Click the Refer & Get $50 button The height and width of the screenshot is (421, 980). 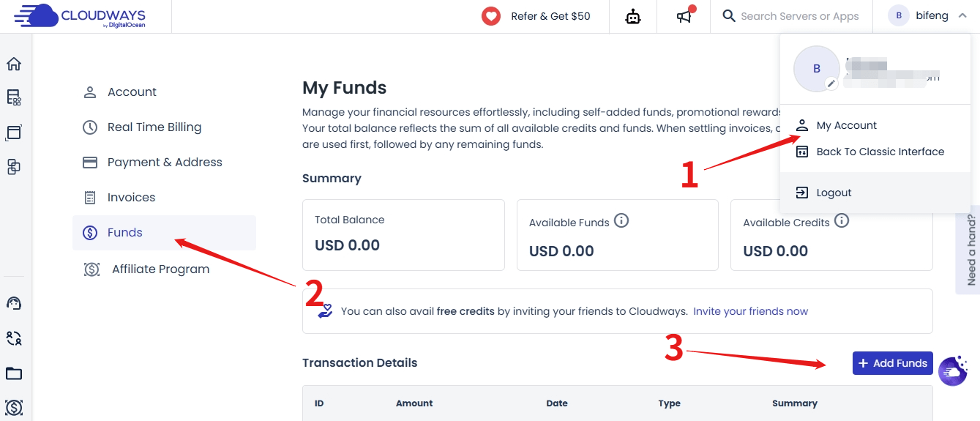tap(536, 16)
